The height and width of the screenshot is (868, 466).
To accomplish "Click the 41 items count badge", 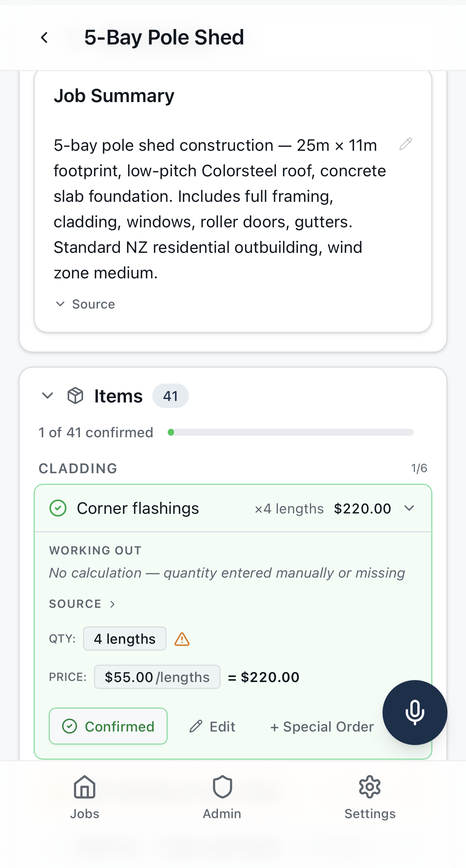I will (x=170, y=396).
